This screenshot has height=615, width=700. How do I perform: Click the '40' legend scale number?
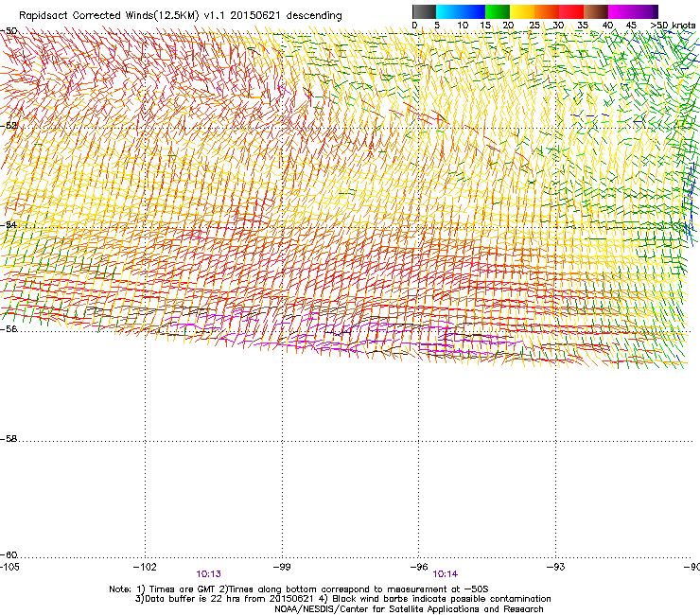coord(607,26)
